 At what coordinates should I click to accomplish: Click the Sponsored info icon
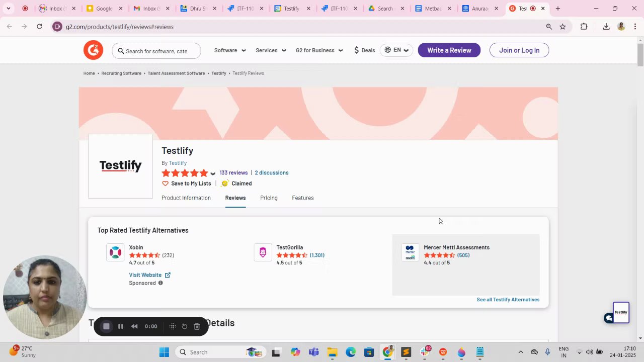(x=160, y=283)
